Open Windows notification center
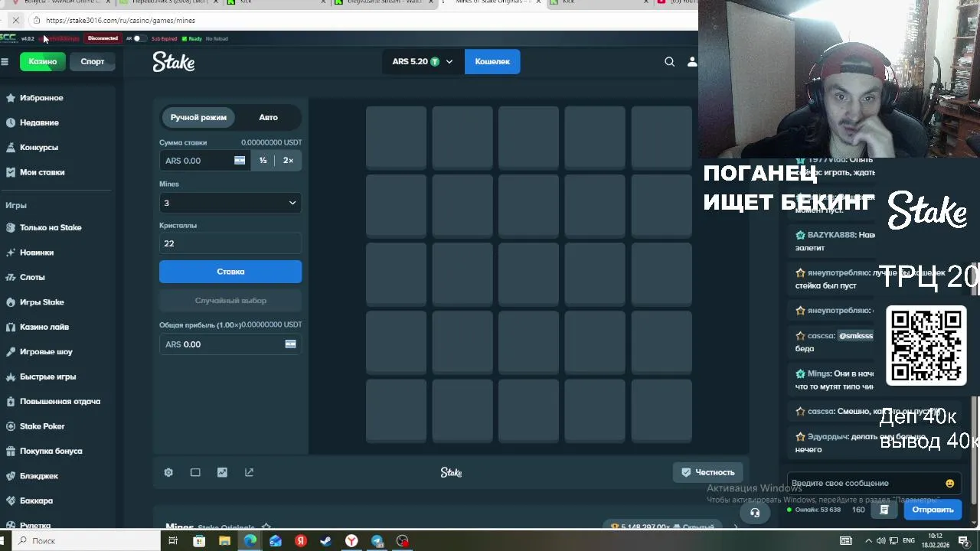Screen dimensions: 980x551 click(x=963, y=541)
